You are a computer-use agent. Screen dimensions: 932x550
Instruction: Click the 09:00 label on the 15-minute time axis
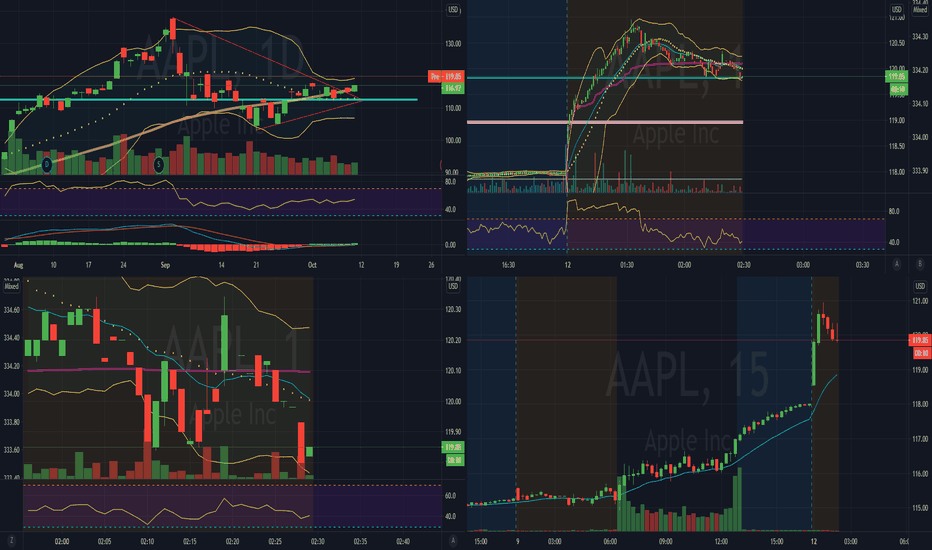pos(666,542)
